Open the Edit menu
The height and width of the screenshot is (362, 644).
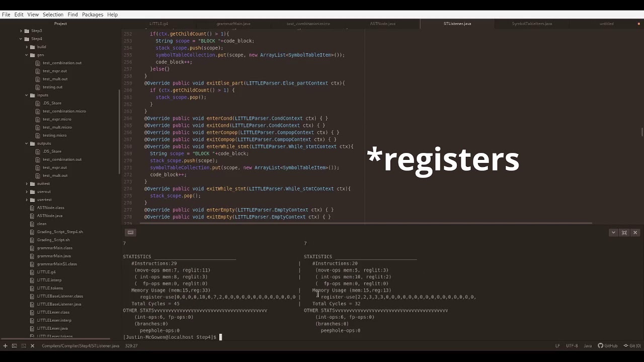coord(19,15)
